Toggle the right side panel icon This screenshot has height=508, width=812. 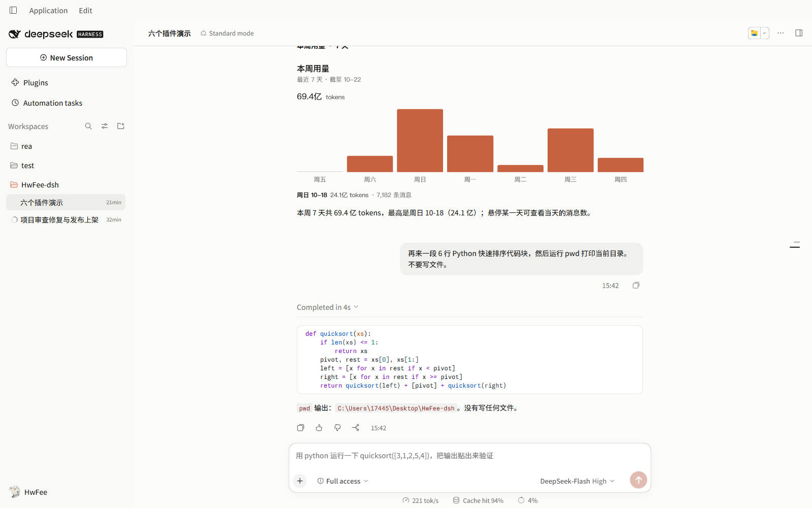(x=799, y=33)
